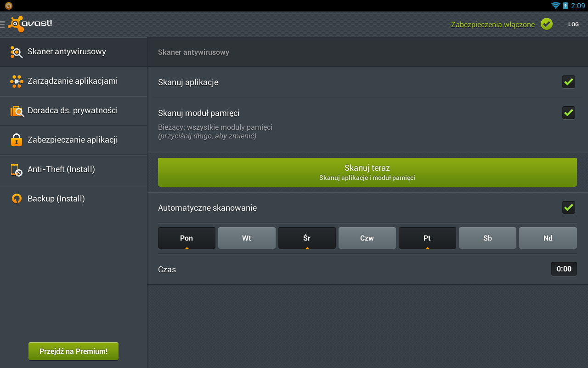This screenshot has width=588, height=368.
Task: Click the Zabezpieczanie aplikacji padlock icon
Action: click(x=16, y=140)
